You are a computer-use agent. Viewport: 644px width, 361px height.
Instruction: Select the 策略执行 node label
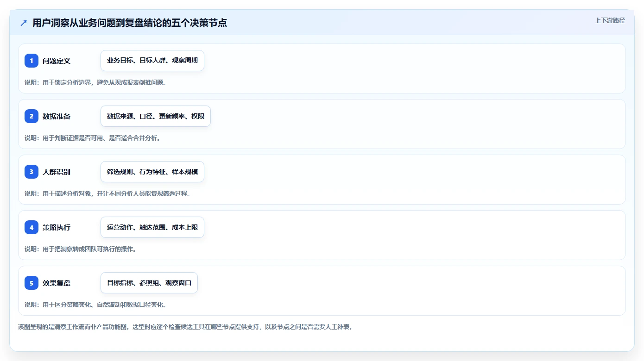(x=57, y=227)
